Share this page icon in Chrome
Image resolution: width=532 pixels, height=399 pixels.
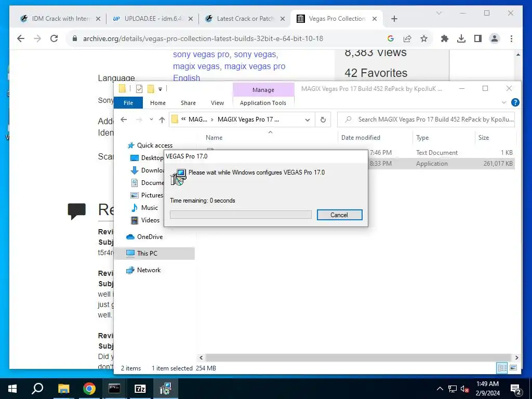click(407, 38)
